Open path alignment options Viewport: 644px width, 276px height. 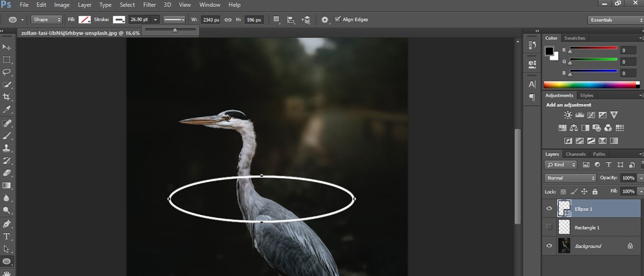click(x=291, y=20)
